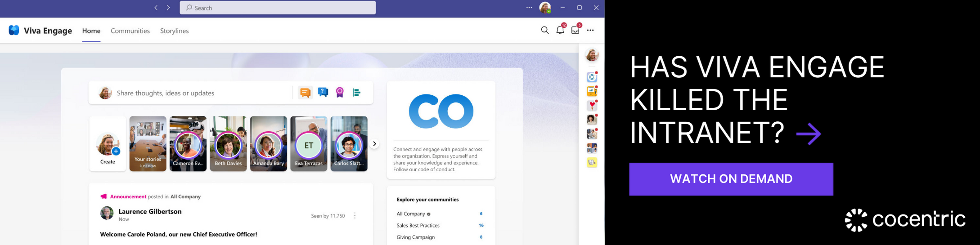Select the green Poll icon
Image resolution: width=980 pixels, height=245 pixels.
click(356, 93)
